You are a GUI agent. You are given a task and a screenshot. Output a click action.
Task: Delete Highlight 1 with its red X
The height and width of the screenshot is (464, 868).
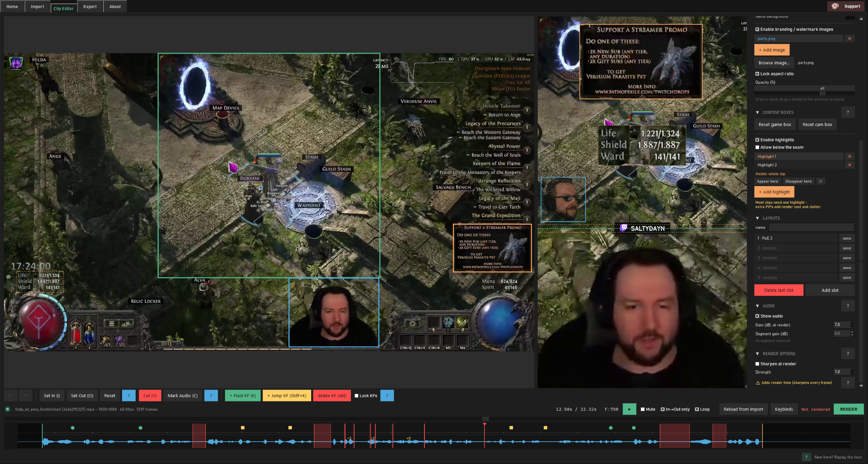point(850,157)
